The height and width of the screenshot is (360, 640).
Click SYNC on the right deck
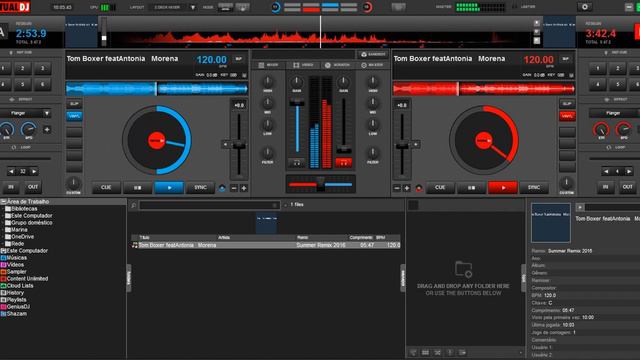[x=534, y=188]
